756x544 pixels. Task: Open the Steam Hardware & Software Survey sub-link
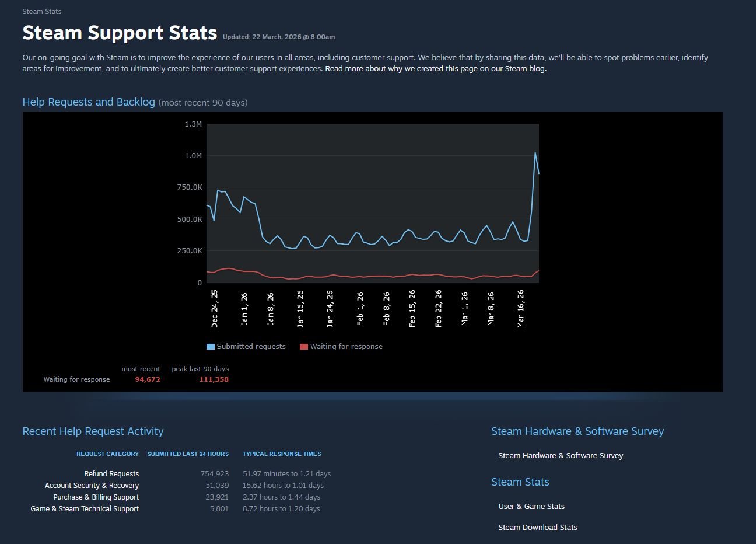click(x=560, y=456)
